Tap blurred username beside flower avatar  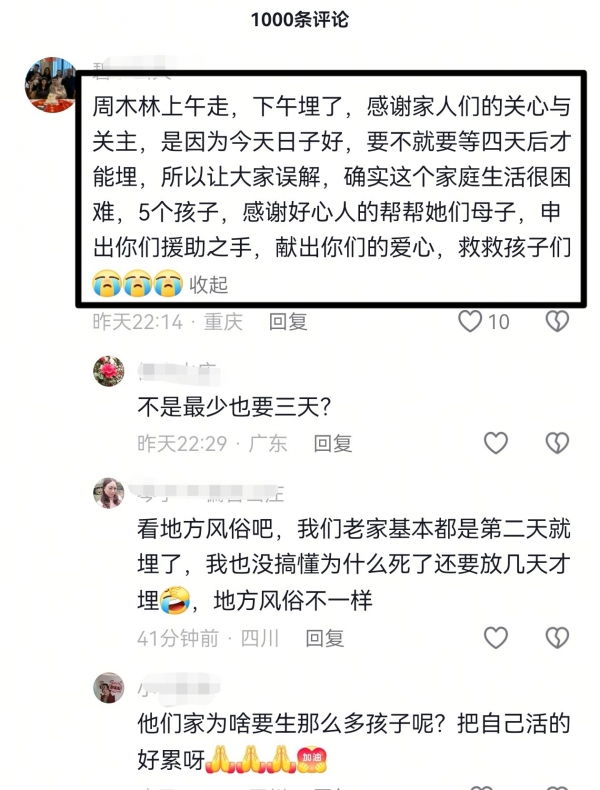179,373
